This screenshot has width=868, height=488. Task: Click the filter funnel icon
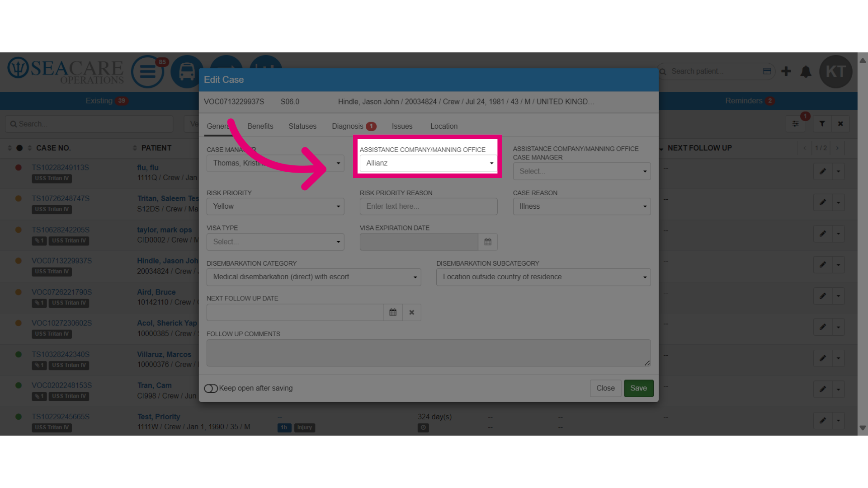pyautogui.click(x=822, y=124)
